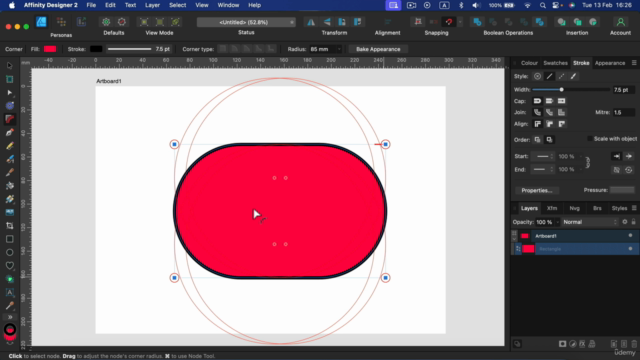
Task: Select the Colour Picker eyedropper tool
Action: (x=10, y=305)
